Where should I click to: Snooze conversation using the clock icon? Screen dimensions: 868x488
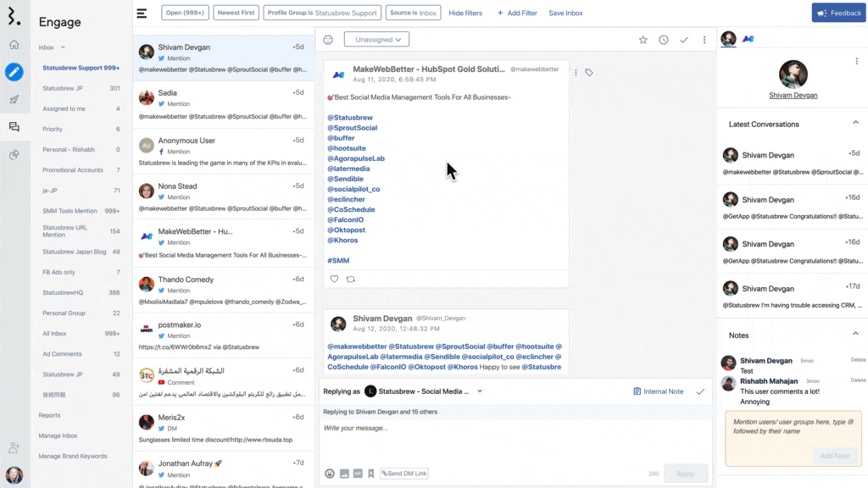pyautogui.click(x=663, y=40)
